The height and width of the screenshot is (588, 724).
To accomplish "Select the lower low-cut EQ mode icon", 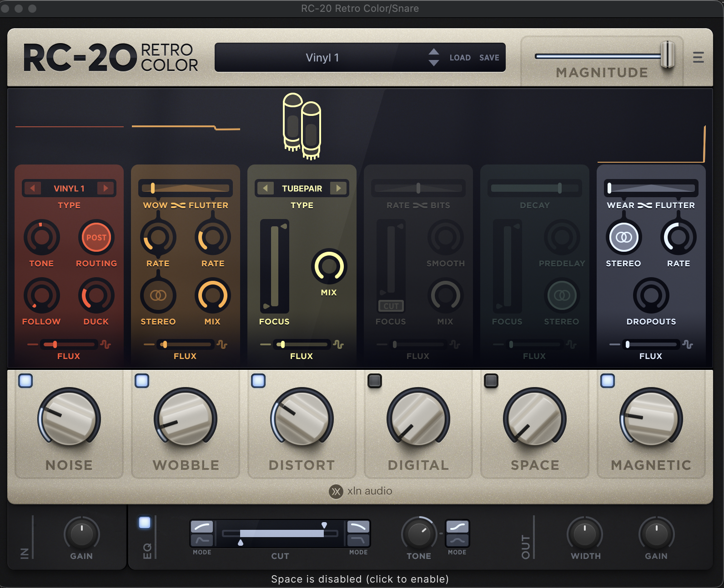I will [202, 540].
